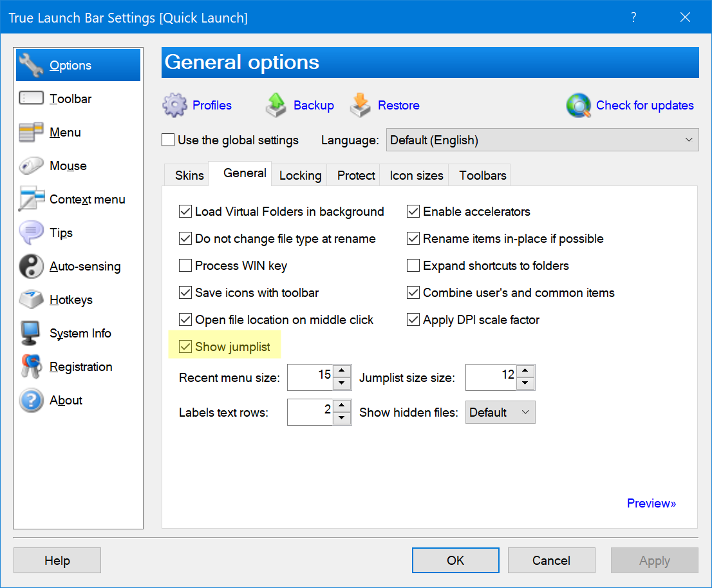Image resolution: width=712 pixels, height=588 pixels.
Task: Expand the Show hidden files dropdown
Action: (500, 412)
